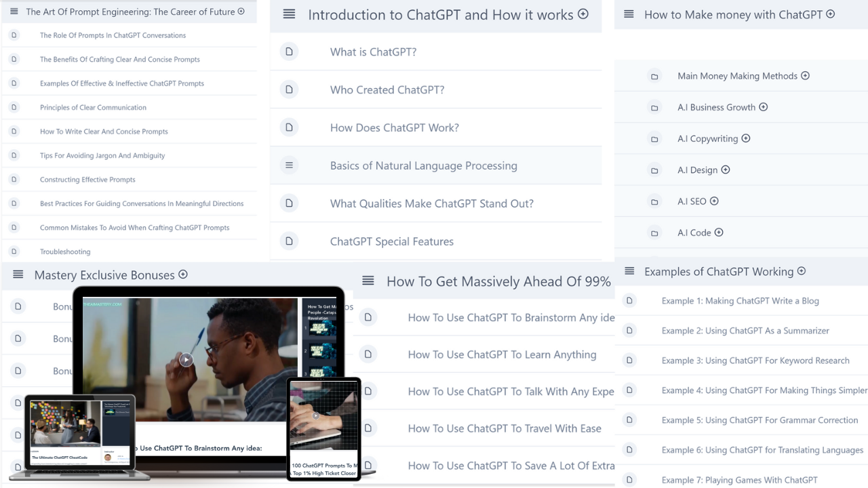
Task: Click document icon next to ChatGPT Special Features
Action: point(289,241)
